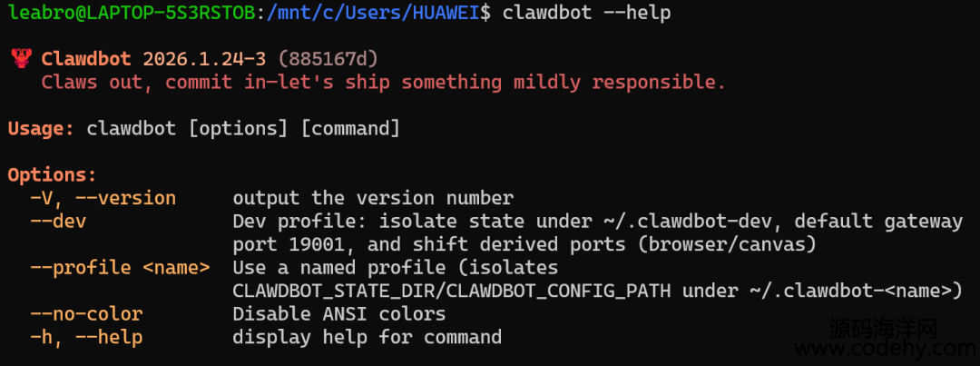This screenshot has width=980, height=366.
Task: Click the commit hash 885167d
Action: pyautogui.click(x=328, y=59)
